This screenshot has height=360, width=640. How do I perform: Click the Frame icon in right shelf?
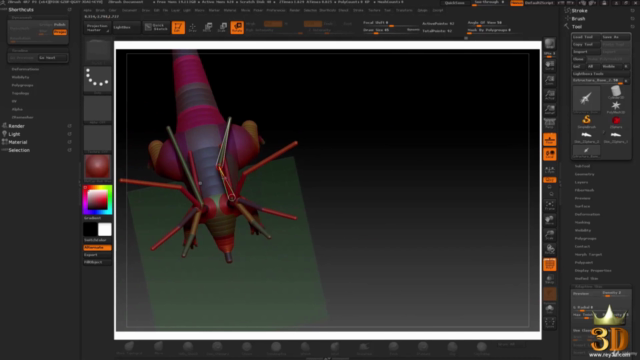(x=550, y=205)
